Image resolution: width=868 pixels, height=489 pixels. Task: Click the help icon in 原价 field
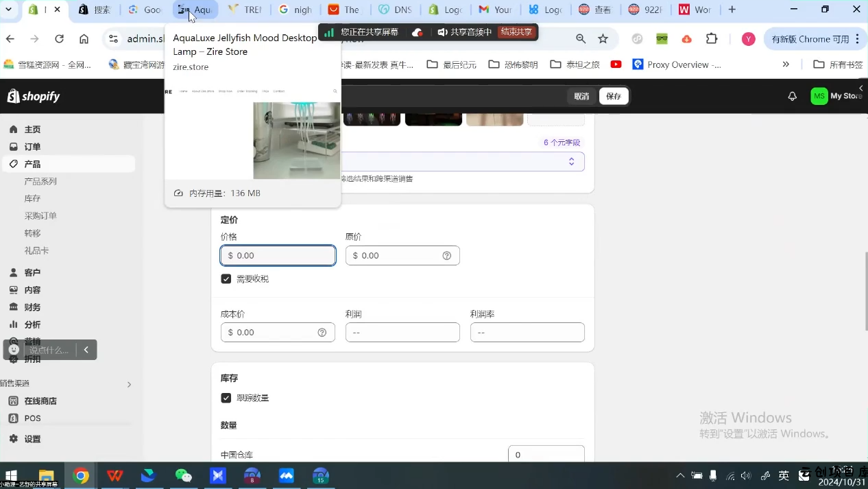[447, 256]
